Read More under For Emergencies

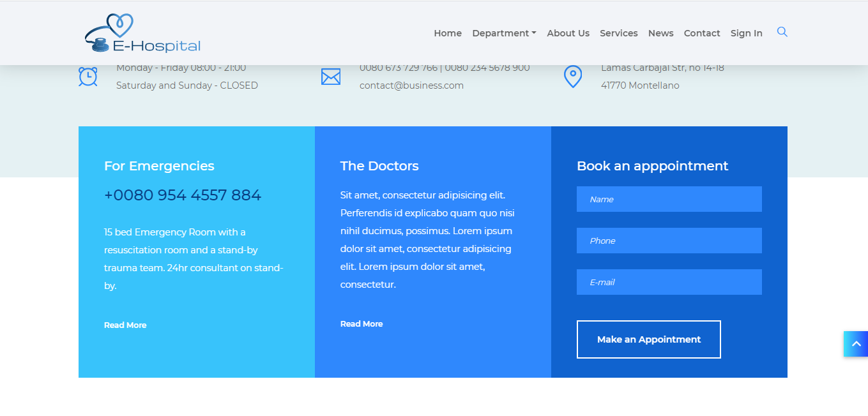(125, 325)
